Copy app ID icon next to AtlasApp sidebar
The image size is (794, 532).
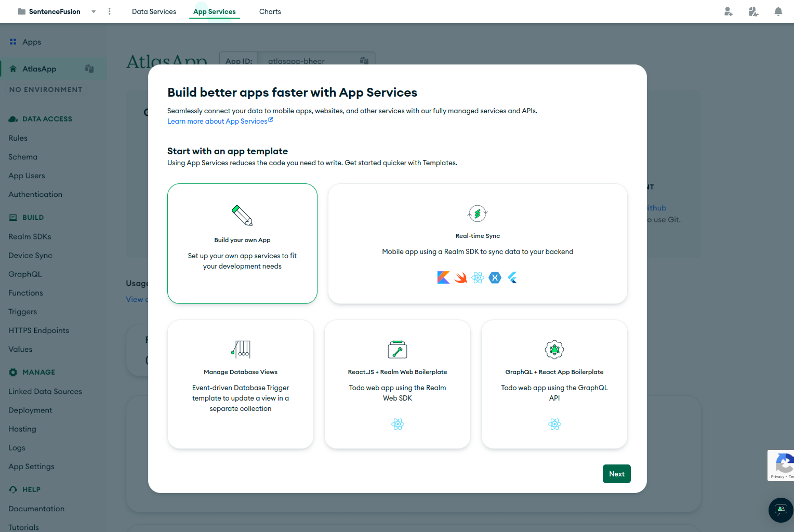click(89, 69)
